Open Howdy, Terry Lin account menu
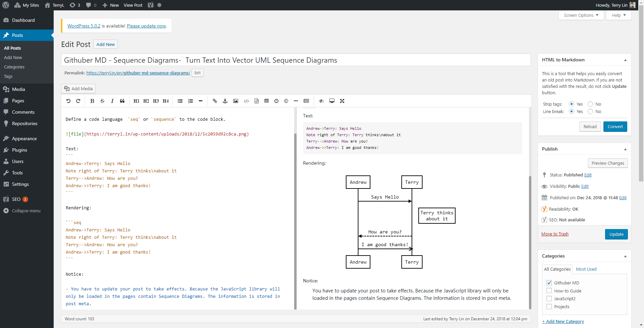The height and width of the screenshot is (328, 644). (615, 5)
